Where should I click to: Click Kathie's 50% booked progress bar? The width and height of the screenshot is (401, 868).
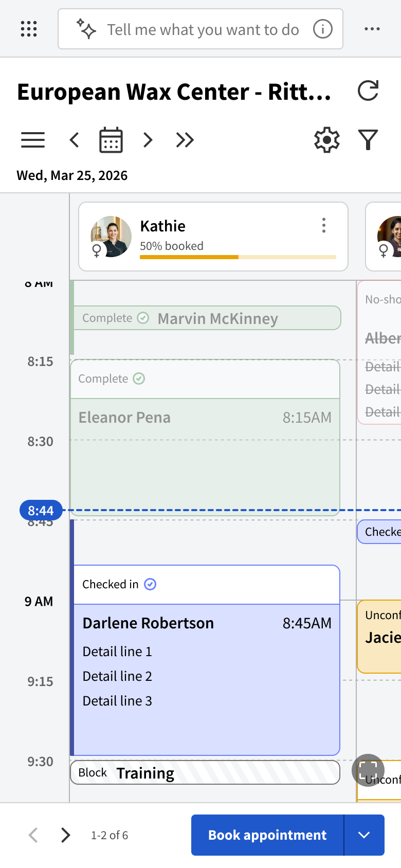(238, 257)
